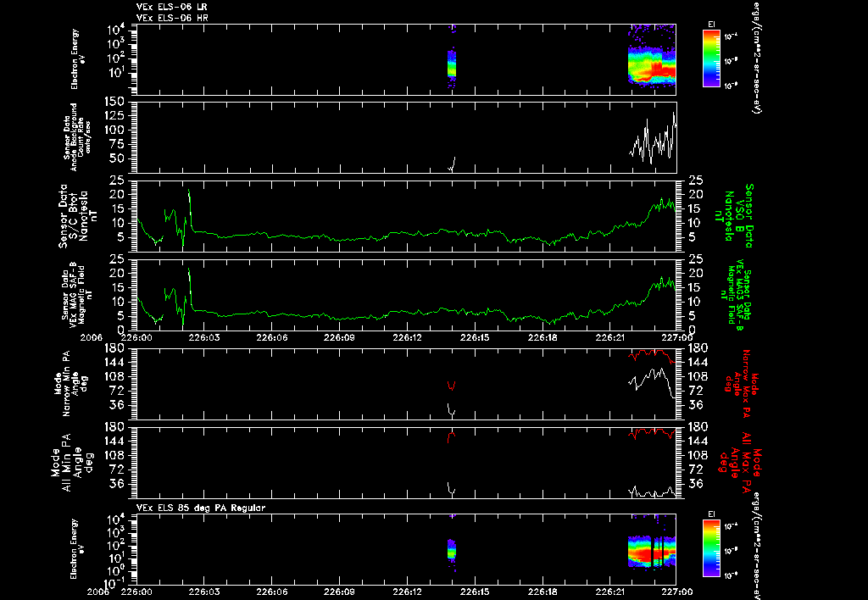The image size is (868, 600).
Task: Click '226:03' on the bottom spectrogram time axis
Action: click(x=203, y=592)
